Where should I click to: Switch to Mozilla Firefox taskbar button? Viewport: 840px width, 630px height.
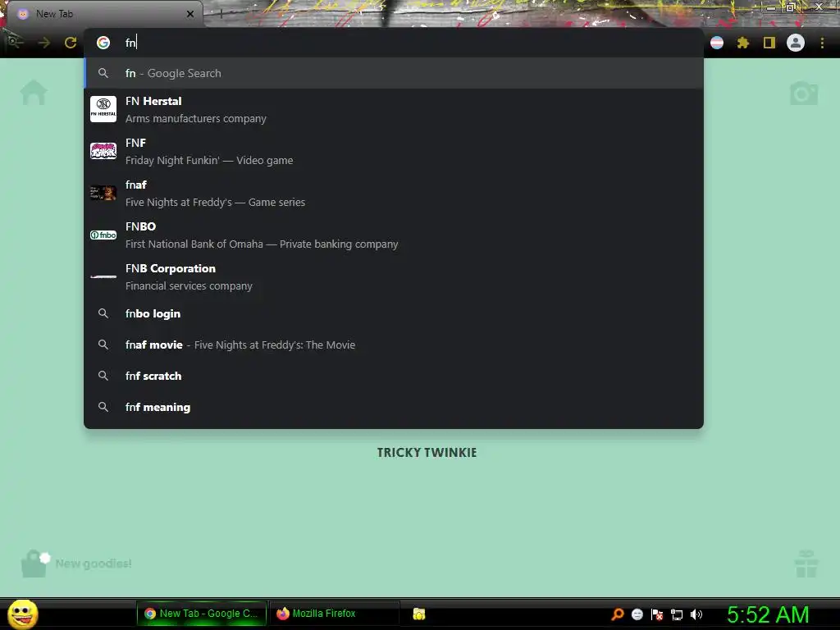point(334,614)
